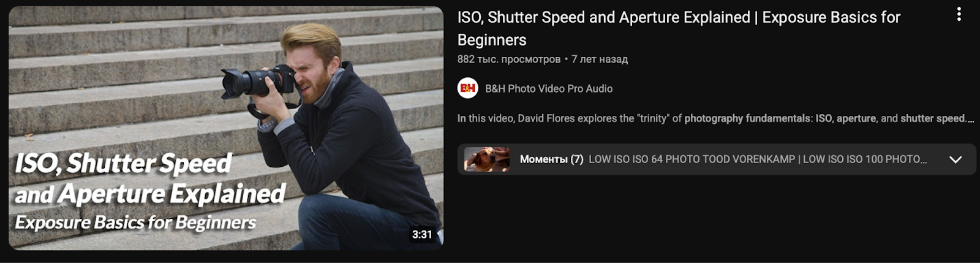
Task: Select the dog thumbnail in Моменты row
Action: pyautogui.click(x=487, y=159)
